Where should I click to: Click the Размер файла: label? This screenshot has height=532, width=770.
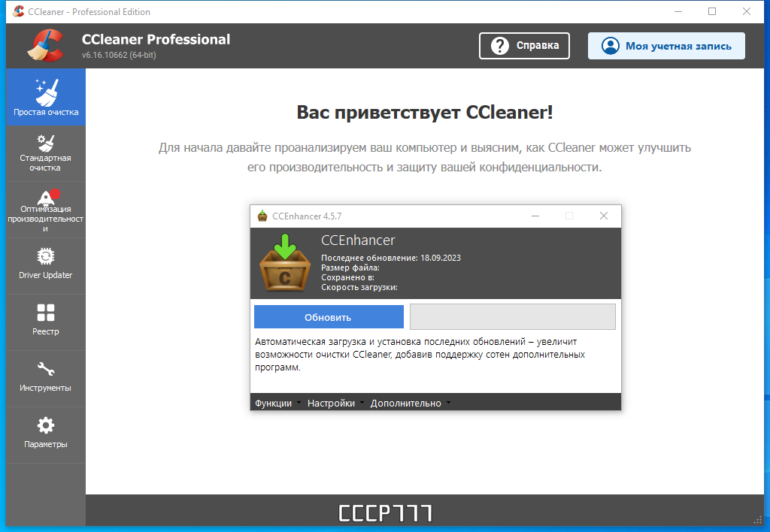tap(350, 268)
